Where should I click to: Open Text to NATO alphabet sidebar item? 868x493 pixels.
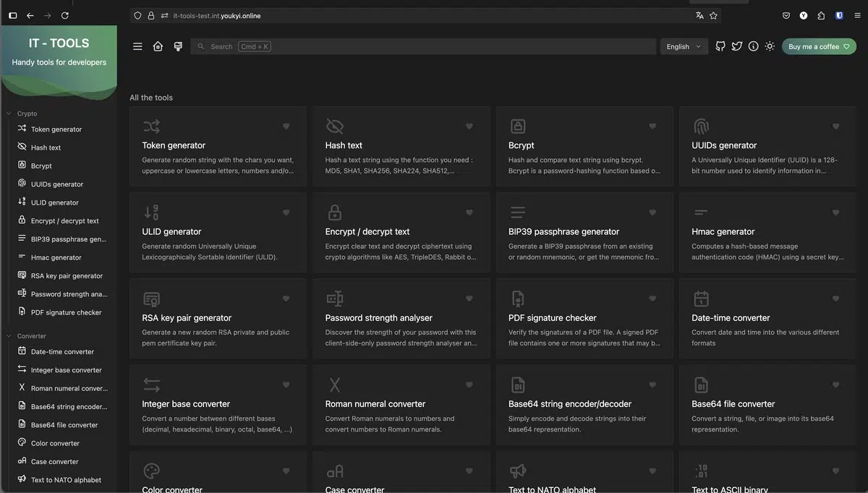tap(66, 480)
